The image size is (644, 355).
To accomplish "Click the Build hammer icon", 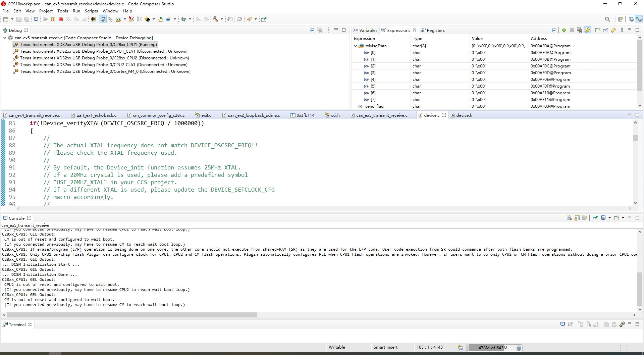I will coord(215,19).
